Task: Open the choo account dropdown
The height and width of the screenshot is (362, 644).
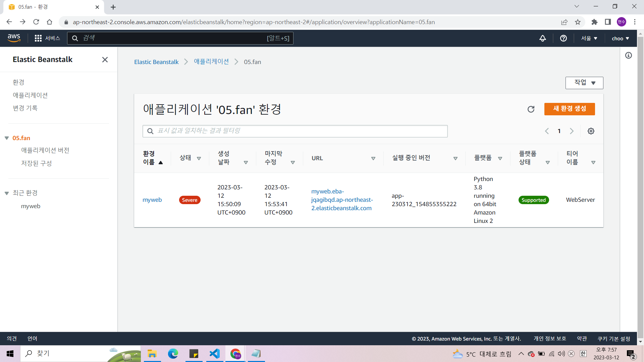Action: coord(621,38)
